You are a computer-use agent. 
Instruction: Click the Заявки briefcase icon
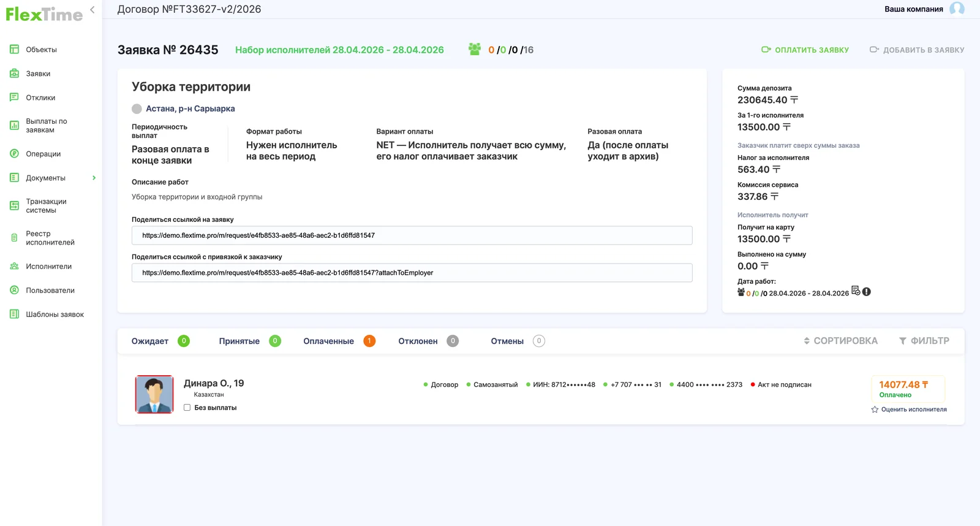[x=14, y=74]
